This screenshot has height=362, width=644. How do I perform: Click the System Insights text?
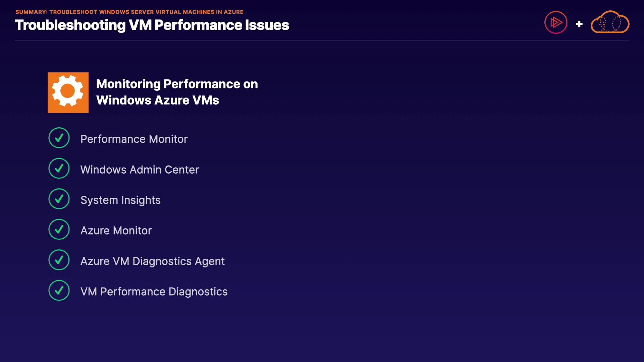point(120,200)
